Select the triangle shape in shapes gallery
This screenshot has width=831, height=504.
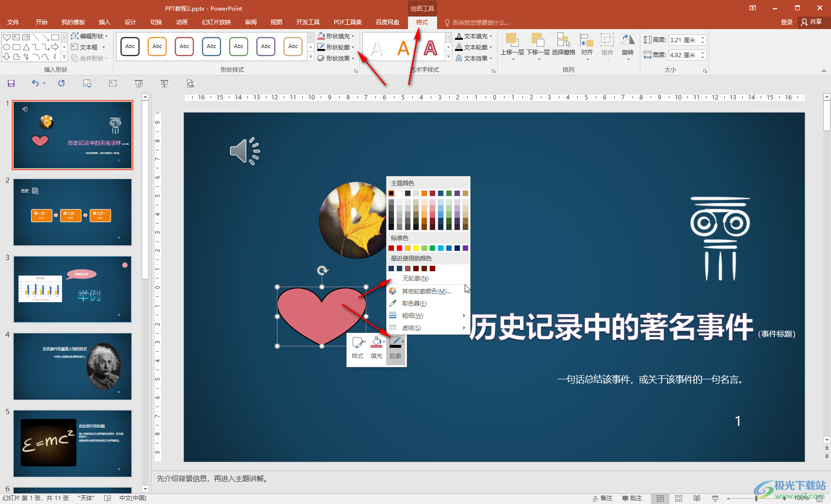(26, 47)
